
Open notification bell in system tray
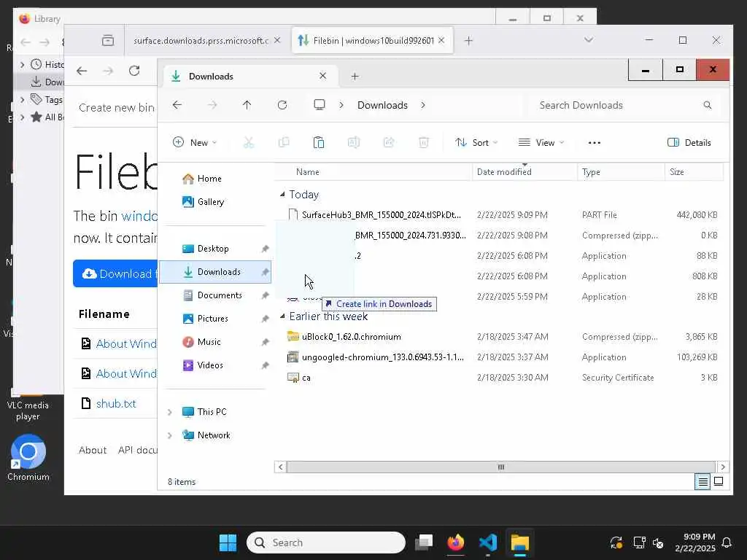[727, 542]
